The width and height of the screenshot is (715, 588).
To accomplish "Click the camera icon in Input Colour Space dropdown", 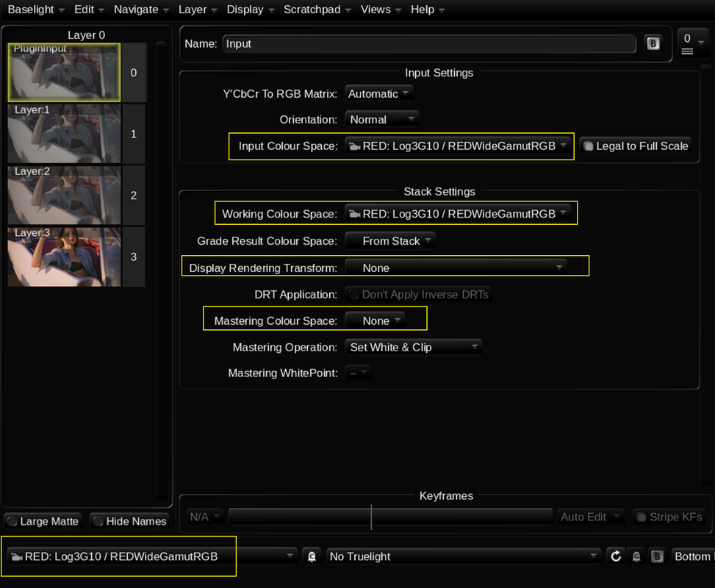I will 354,146.
